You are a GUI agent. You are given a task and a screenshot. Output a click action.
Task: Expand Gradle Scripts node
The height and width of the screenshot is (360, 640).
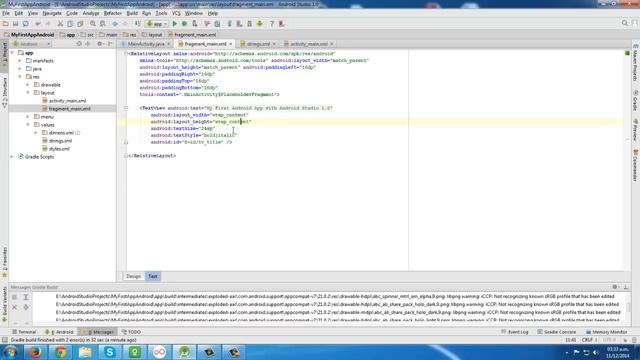pos(12,157)
